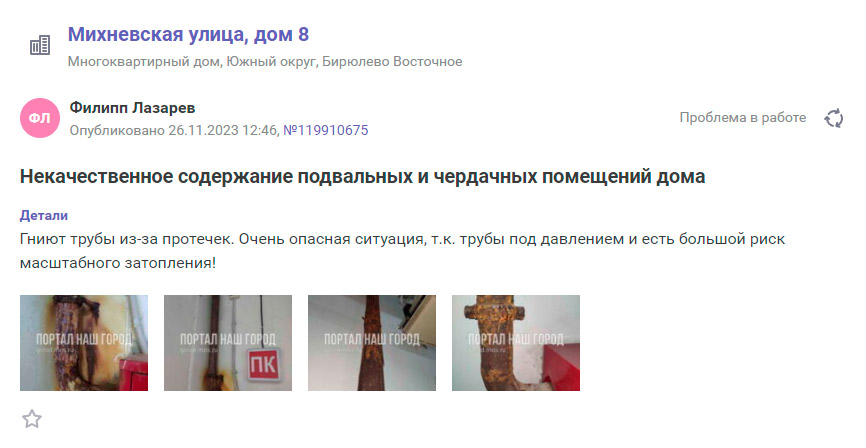Click the Проблема в работе status label
Image resolution: width=866 pixels, height=448 pixels.
(x=743, y=118)
